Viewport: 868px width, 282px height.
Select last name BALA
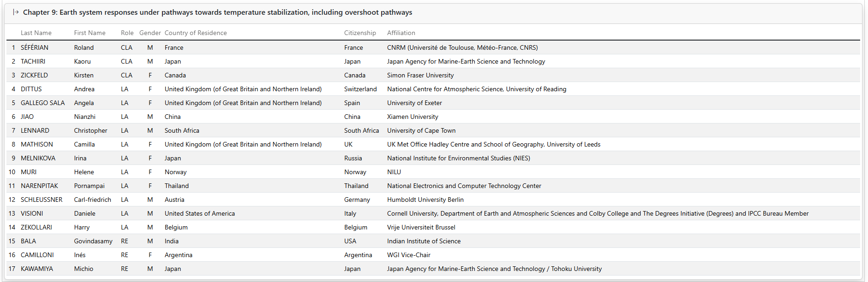coord(28,241)
